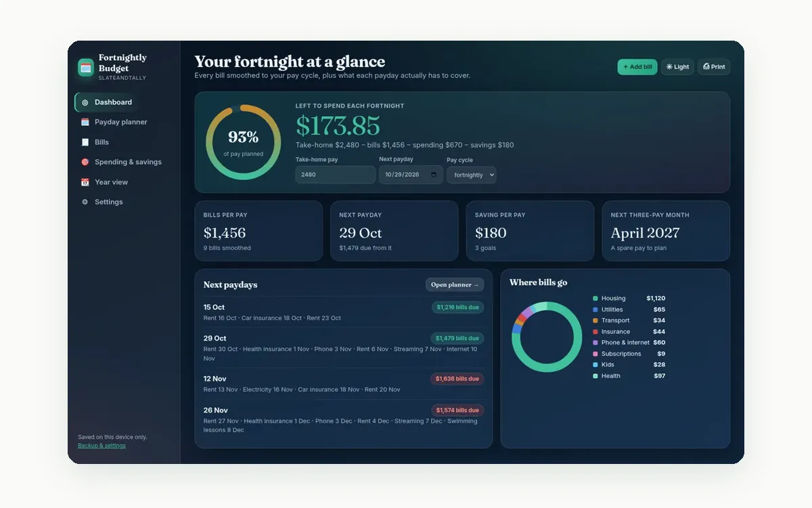The width and height of the screenshot is (812, 508).
Task: Click the 'Rent 13 Nov · Electricity 16 Nov' line
Action: pos(302,390)
